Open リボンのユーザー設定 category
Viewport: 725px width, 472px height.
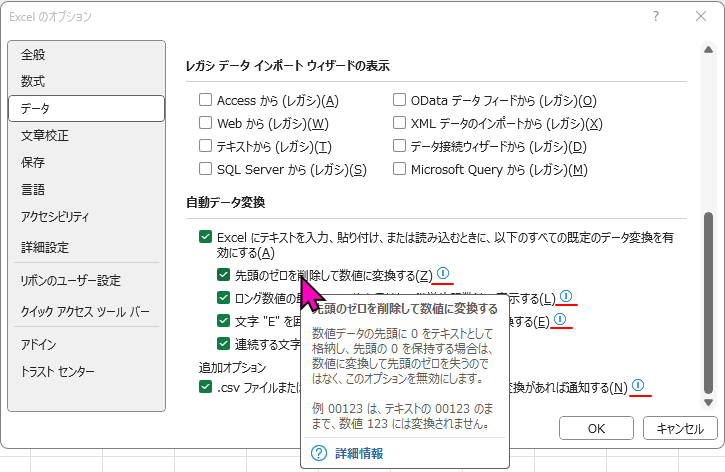coord(86,281)
